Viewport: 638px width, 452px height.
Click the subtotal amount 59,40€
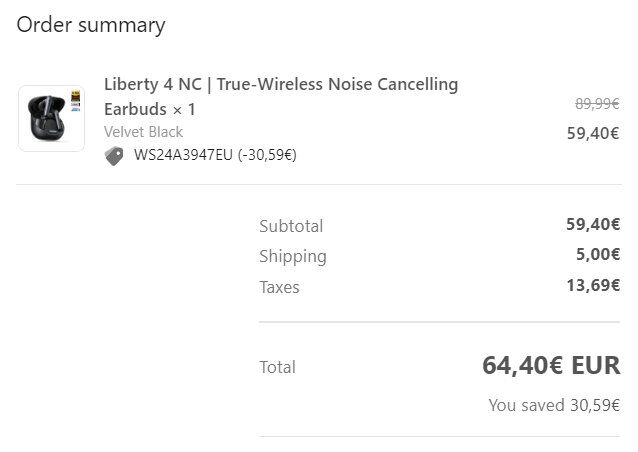[593, 224]
